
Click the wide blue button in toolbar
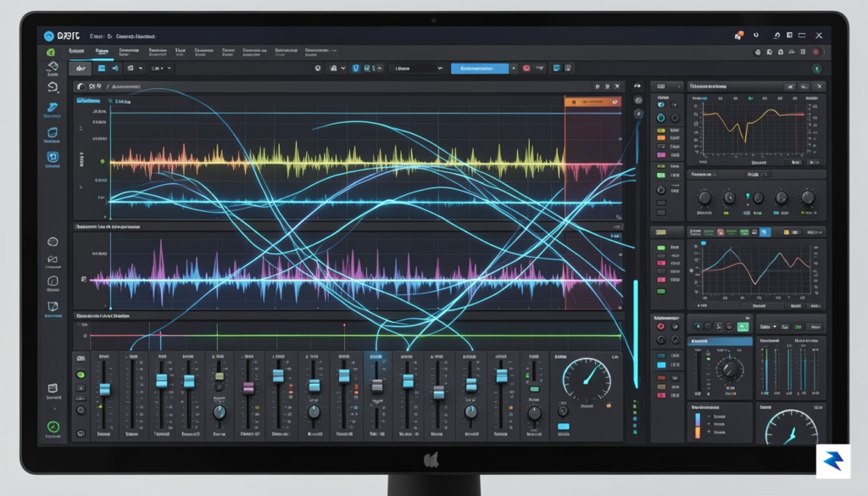pos(480,68)
